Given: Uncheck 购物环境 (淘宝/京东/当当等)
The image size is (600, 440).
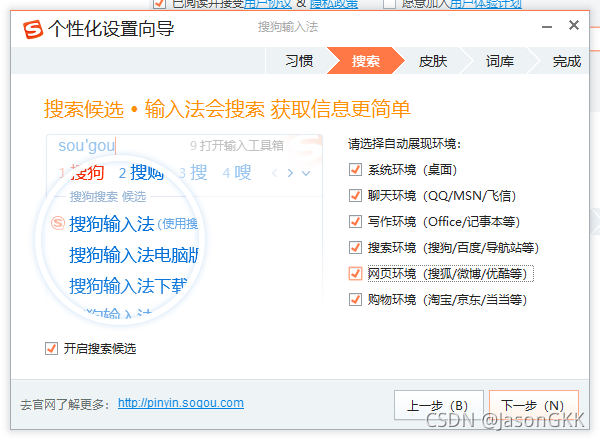Looking at the screenshot, I should (x=355, y=299).
